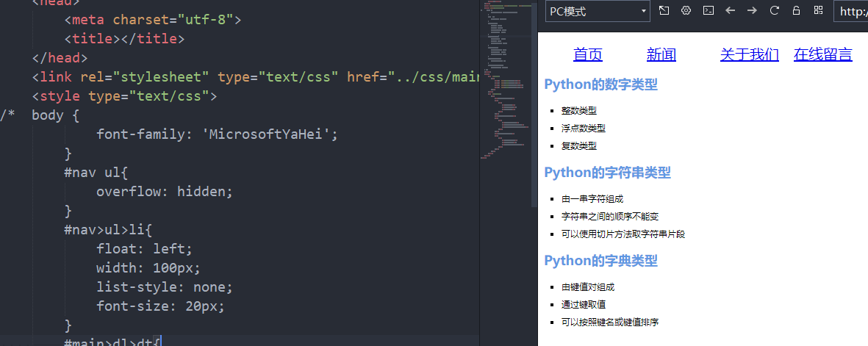Open the preview settings gear icon
Screen dimensions: 868x346
click(x=686, y=10)
